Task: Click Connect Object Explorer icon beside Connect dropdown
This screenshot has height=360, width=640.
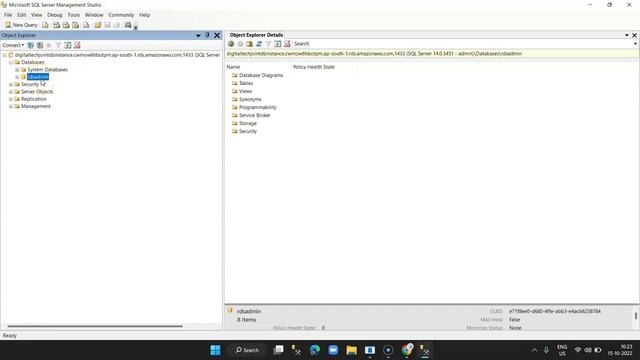Action: click(x=31, y=45)
